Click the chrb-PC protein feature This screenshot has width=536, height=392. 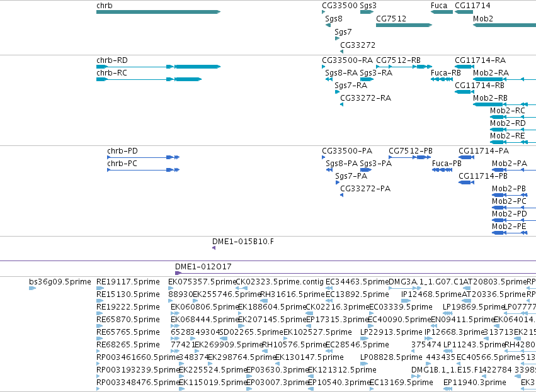click(x=143, y=170)
